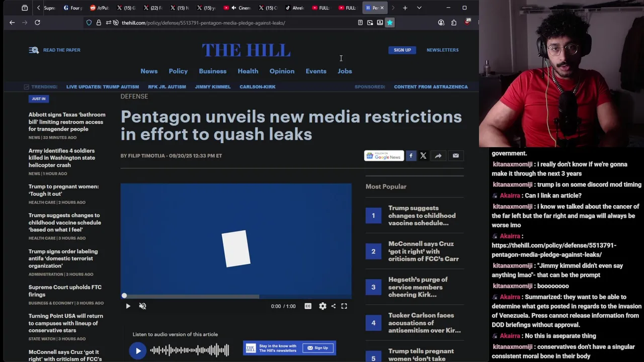Click newsletter banner Sign Up button
Image resolution: width=644 pixels, height=362 pixels.
[x=318, y=348]
